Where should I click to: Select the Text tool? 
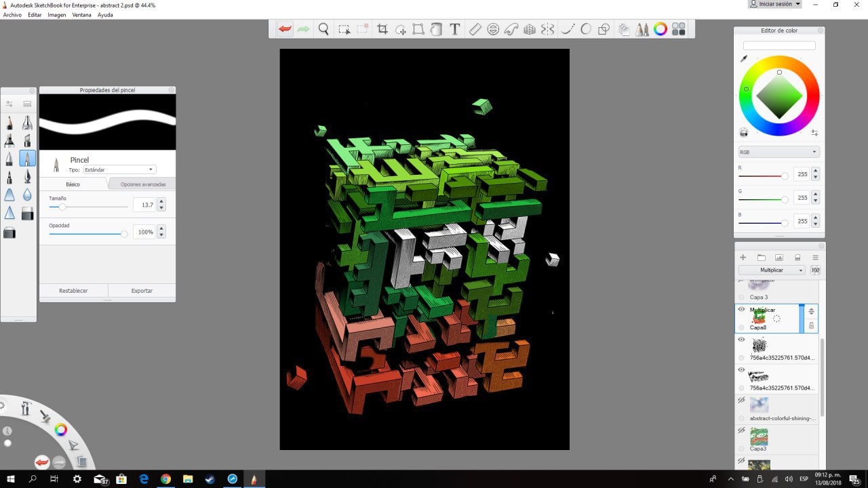(455, 29)
